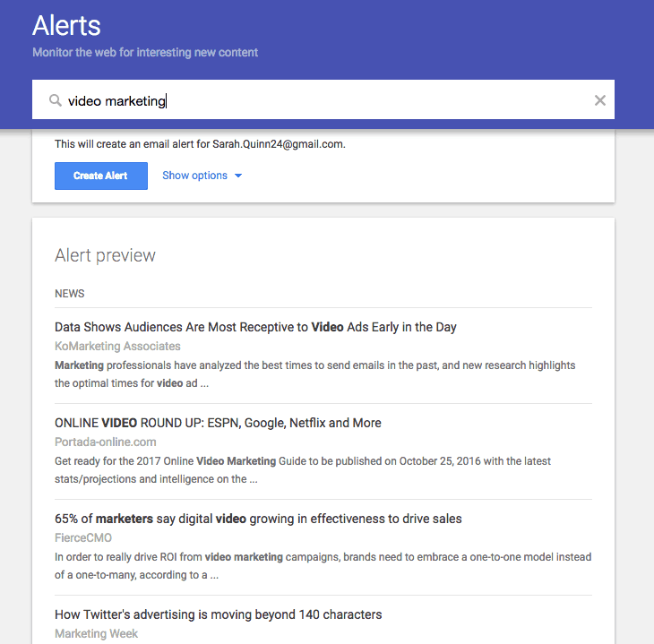Click the KoMarketing article snippet text
Screen dimensions: 654x644
(x=314, y=374)
